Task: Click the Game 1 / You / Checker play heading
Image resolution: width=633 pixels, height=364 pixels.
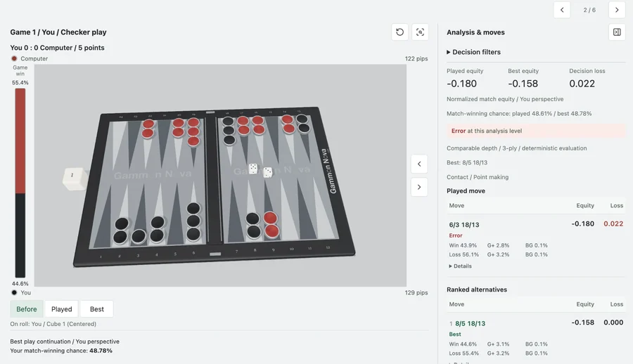Action: pyautogui.click(x=58, y=32)
